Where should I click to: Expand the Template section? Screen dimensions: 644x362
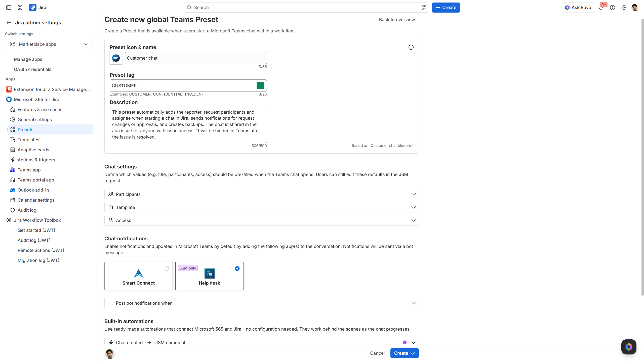261,207
